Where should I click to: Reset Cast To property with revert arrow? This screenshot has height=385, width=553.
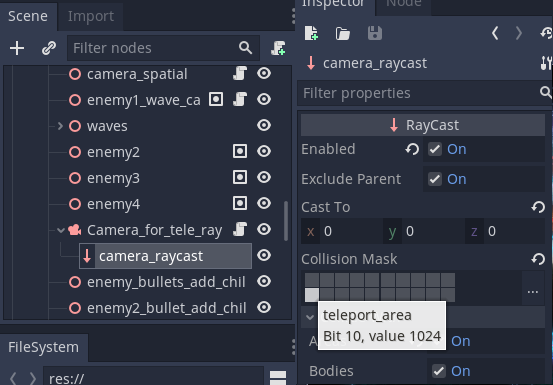pos(538,207)
